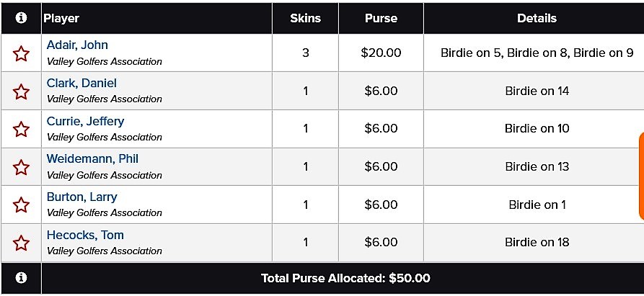Click the info icon in header row

[21, 18]
